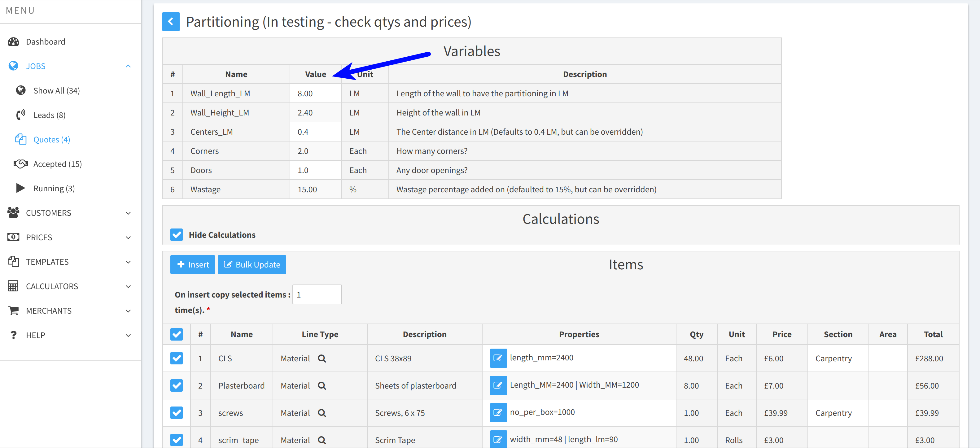Click the Leads phone icon

pos(20,115)
